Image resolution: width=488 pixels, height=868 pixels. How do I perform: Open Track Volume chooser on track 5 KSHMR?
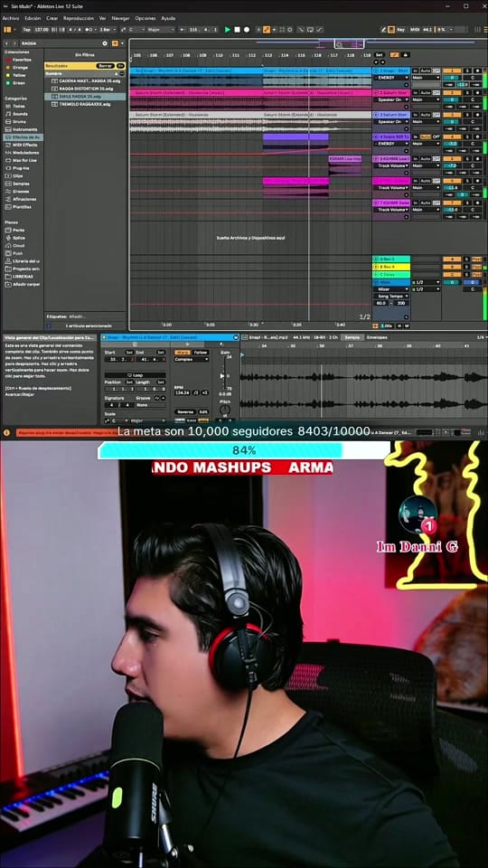click(391, 165)
